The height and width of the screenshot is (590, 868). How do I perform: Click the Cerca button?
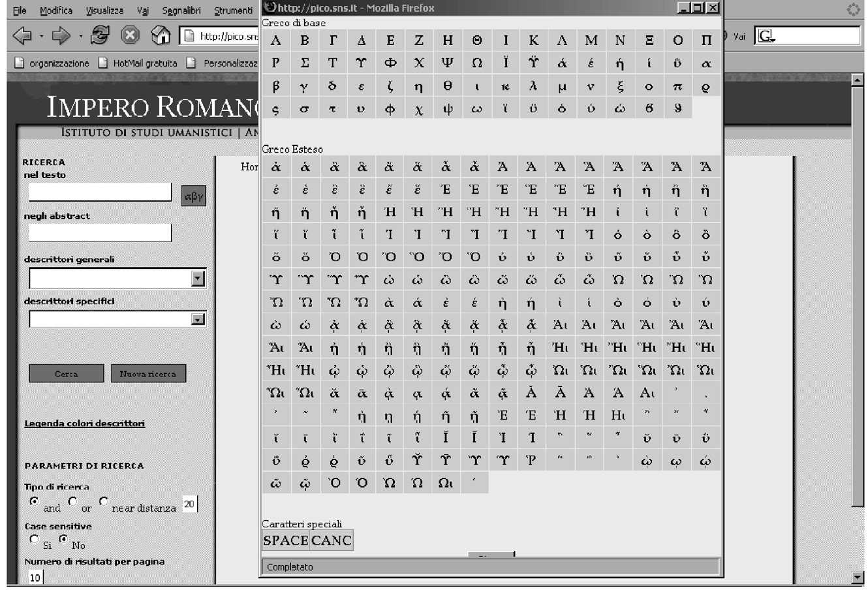66,373
